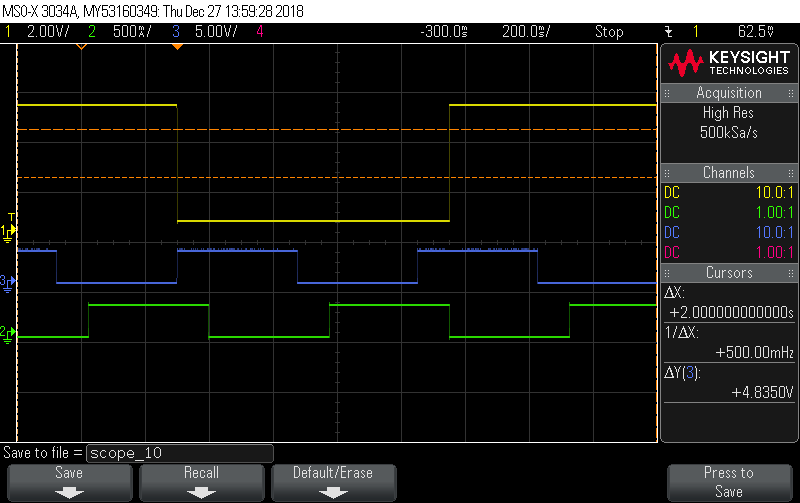
Task: Open the Recall softkey menu
Action: 202,483
